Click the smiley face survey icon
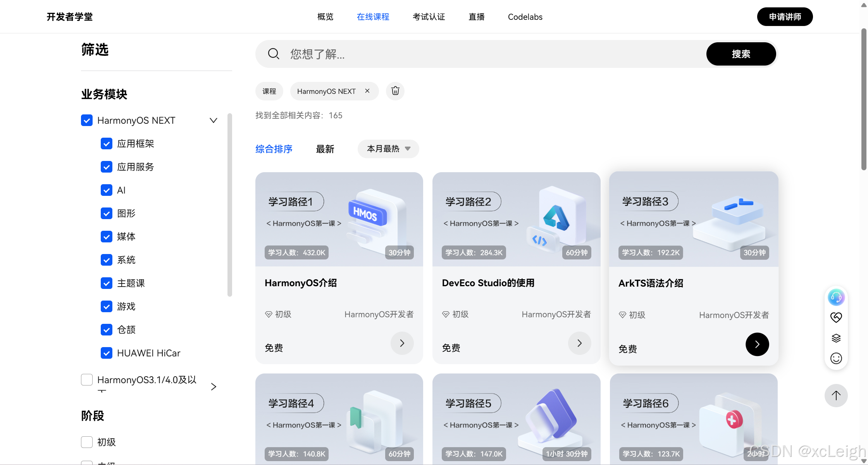The width and height of the screenshot is (868, 465). [x=836, y=358]
